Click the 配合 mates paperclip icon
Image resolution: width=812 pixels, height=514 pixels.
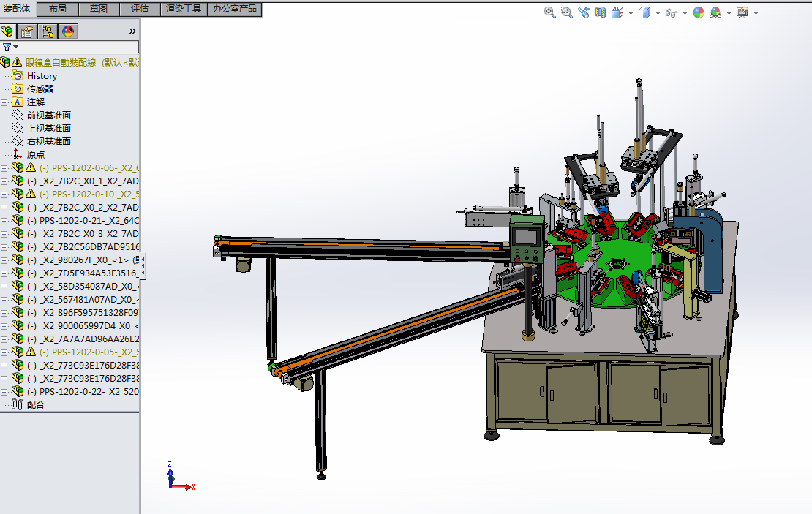[18, 404]
